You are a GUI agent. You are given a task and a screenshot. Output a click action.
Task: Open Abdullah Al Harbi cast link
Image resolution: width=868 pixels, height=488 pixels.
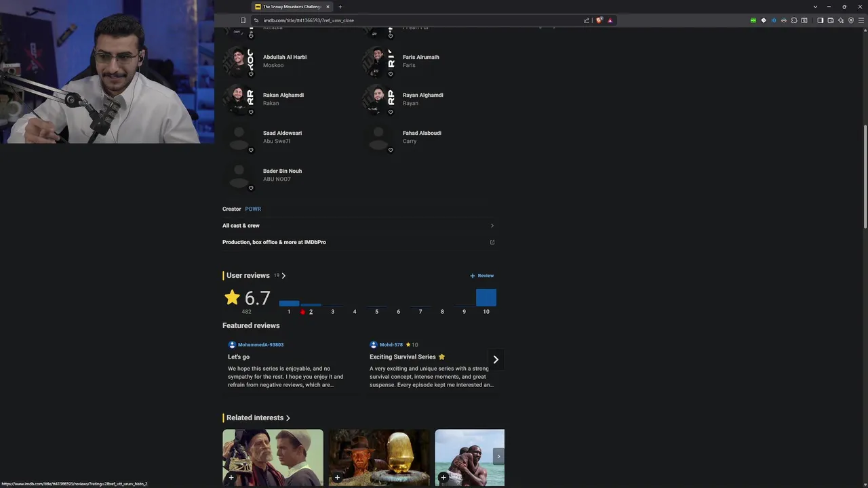point(285,57)
